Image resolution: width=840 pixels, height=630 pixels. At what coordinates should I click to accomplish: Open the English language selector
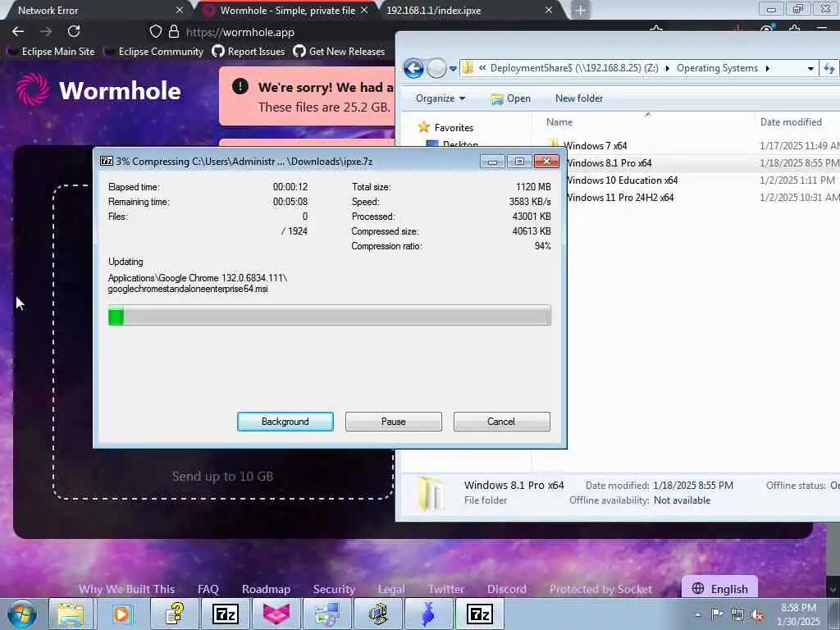[719, 588]
